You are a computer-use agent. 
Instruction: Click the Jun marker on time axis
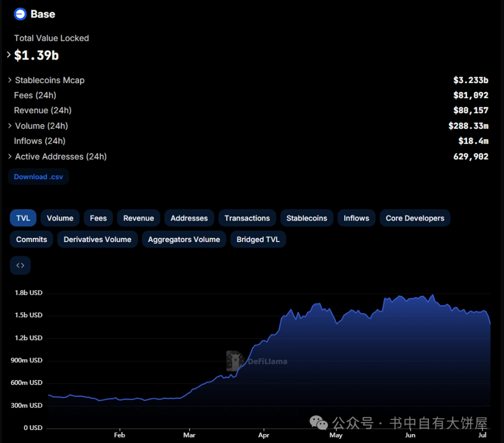410,435
